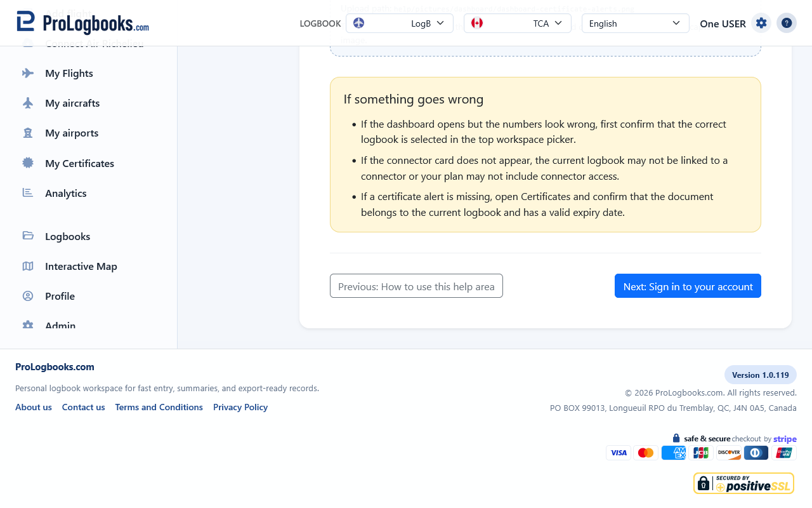This screenshot has width=812, height=508.
Task: Click the My airports tower icon
Action: [x=28, y=133]
